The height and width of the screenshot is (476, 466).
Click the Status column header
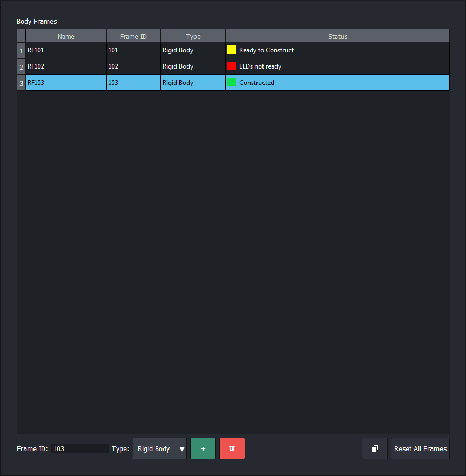[337, 36]
